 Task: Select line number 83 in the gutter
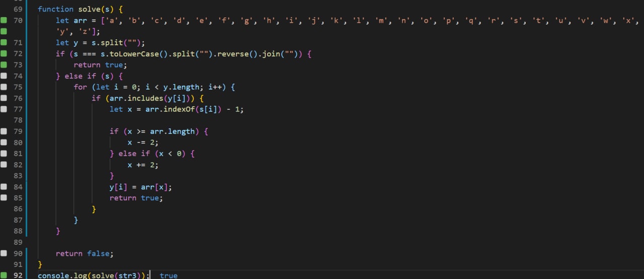point(18,176)
